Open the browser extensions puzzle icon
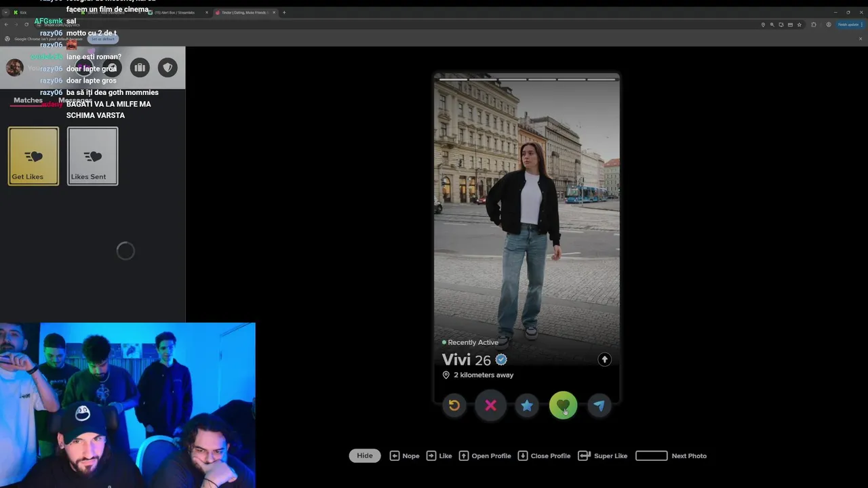 tap(814, 24)
